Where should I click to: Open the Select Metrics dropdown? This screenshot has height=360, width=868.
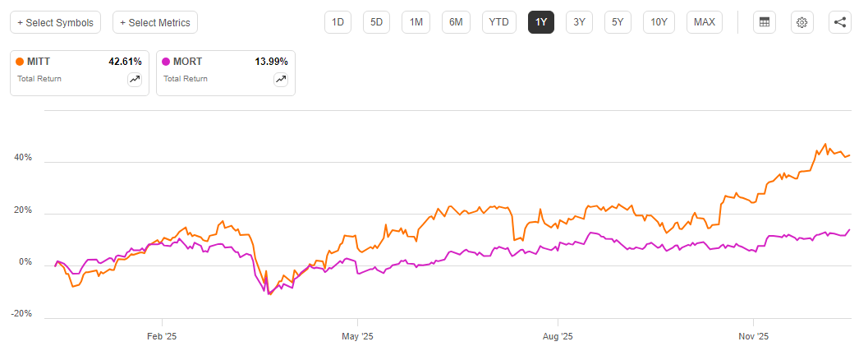155,22
